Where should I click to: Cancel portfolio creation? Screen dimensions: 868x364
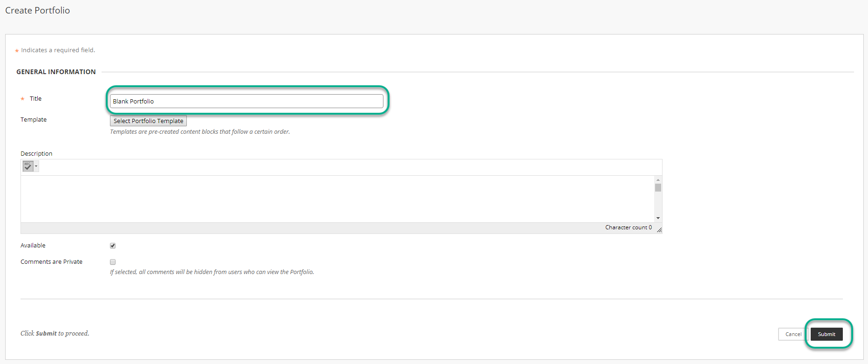click(x=793, y=334)
